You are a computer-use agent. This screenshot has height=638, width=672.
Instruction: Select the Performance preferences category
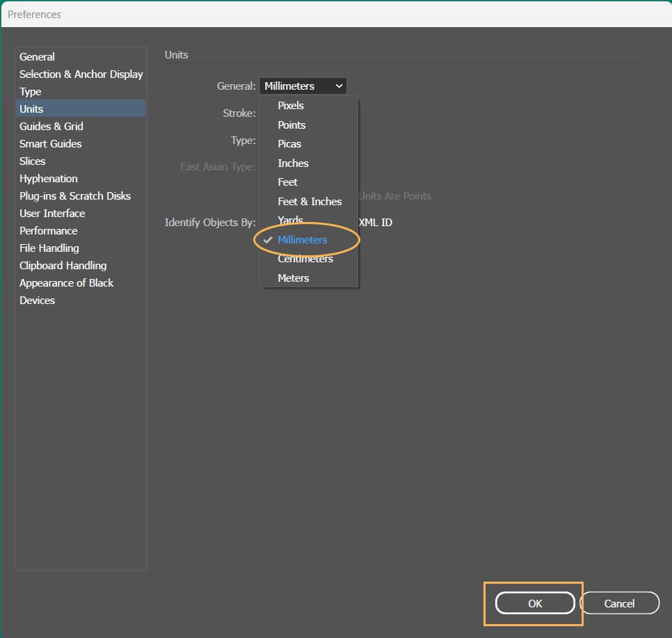pyautogui.click(x=48, y=231)
